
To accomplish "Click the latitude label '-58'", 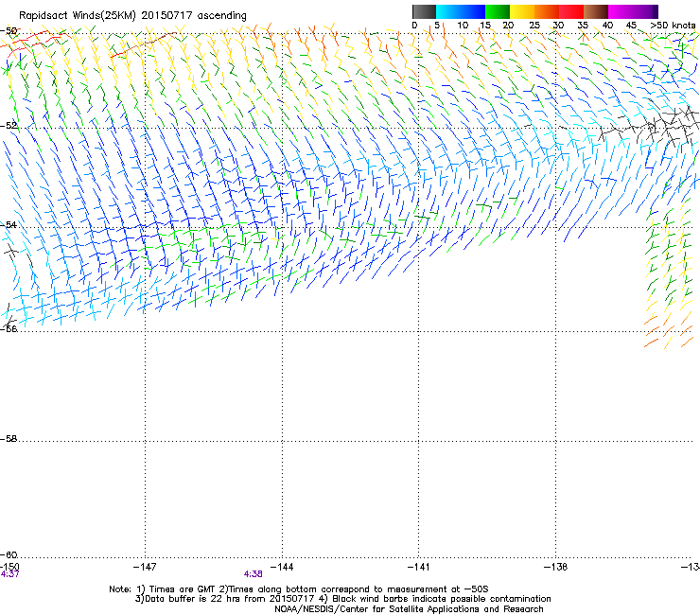I will 9,439.
